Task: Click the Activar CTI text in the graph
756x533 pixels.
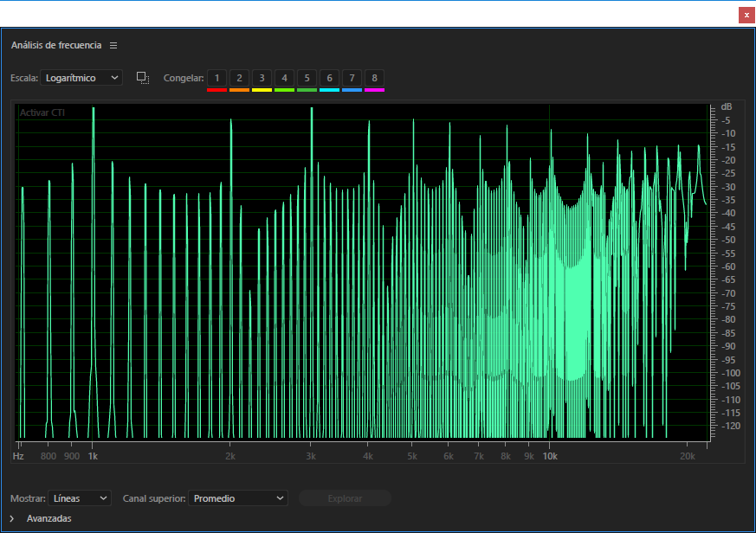Action: click(x=42, y=112)
